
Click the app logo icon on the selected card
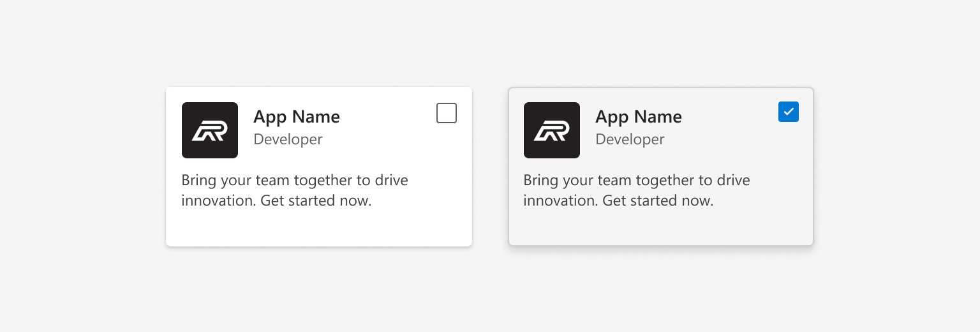552,130
